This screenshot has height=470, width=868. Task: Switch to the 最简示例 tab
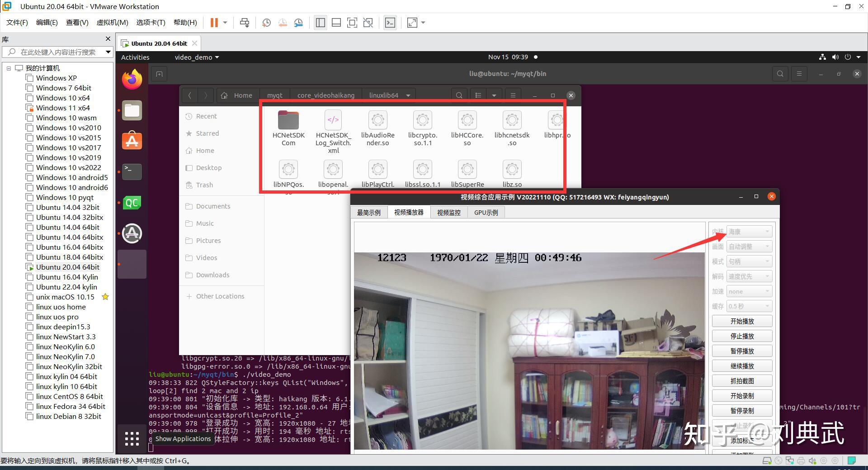pyautogui.click(x=369, y=213)
